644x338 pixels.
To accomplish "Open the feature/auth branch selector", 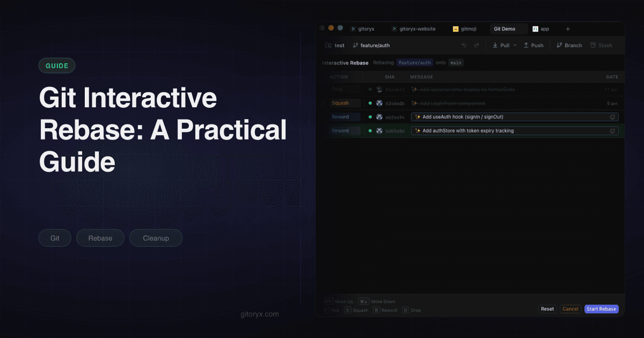I will (x=371, y=46).
